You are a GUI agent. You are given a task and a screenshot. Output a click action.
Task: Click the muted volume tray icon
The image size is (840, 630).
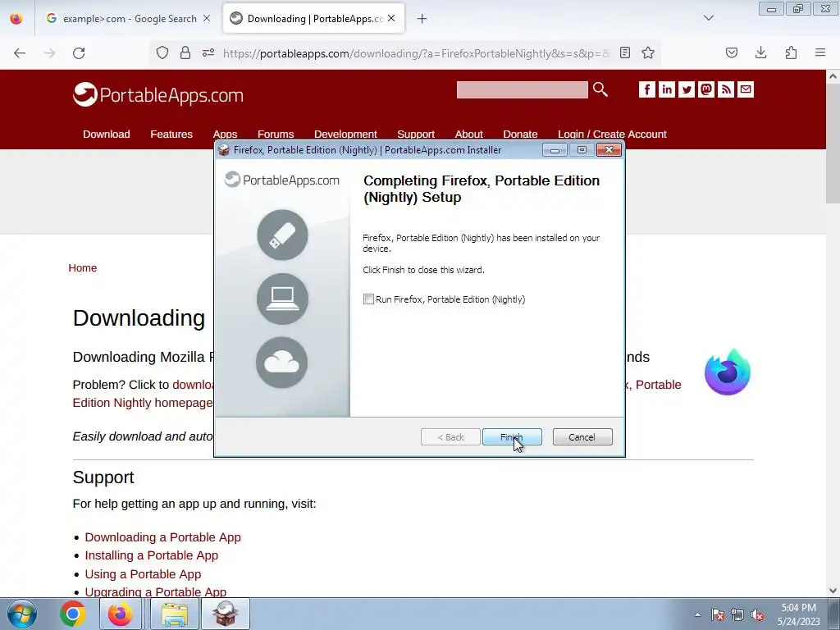[x=757, y=614]
